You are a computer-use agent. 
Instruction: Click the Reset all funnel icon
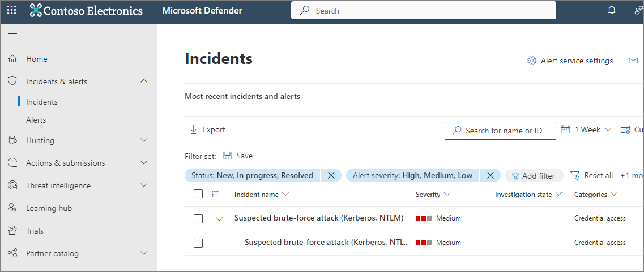click(575, 176)
